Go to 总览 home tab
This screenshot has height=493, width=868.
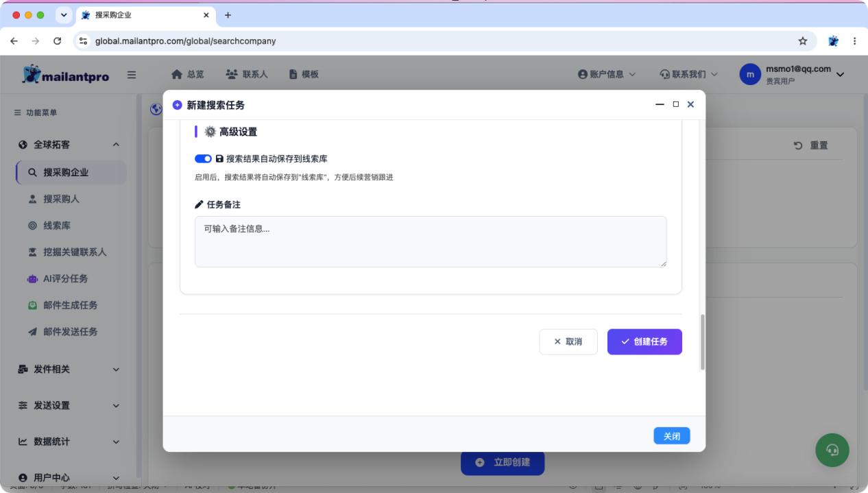(188, 74)
